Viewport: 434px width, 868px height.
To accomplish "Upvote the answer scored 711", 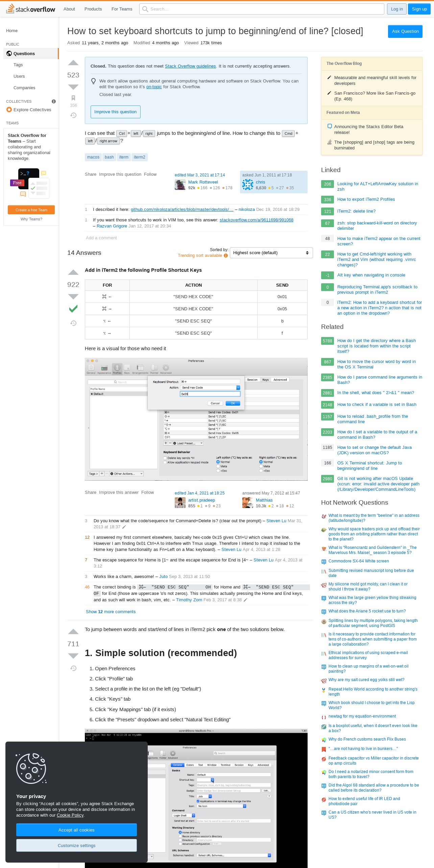I will coord(73,632).
